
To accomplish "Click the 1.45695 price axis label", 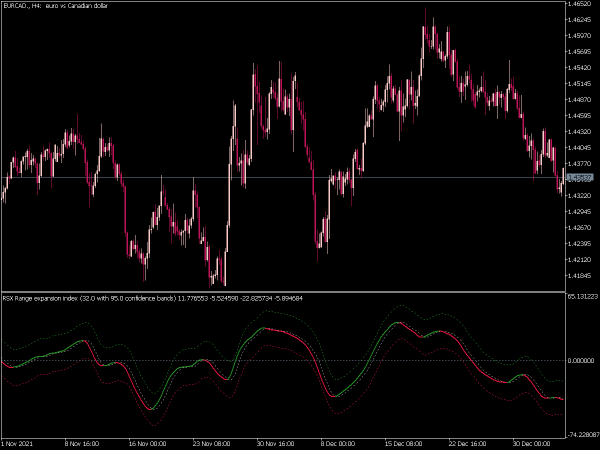I will (580, 52).
